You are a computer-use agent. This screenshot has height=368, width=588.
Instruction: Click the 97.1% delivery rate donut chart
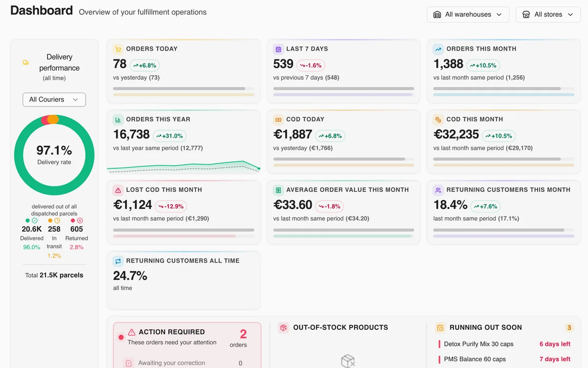54,155
